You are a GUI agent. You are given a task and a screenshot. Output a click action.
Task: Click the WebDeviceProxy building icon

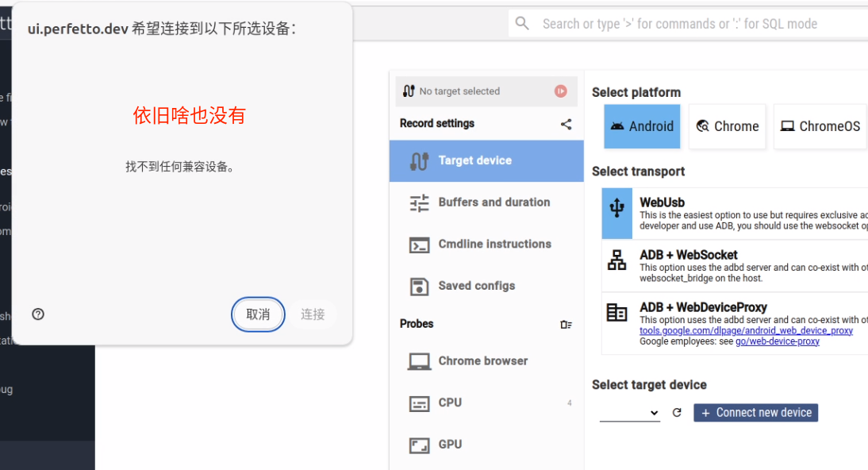616,313
